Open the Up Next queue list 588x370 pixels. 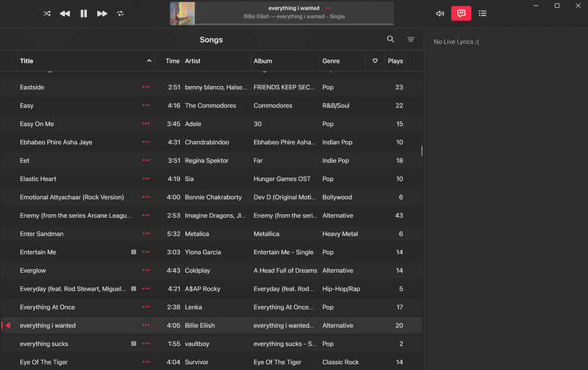482,13
